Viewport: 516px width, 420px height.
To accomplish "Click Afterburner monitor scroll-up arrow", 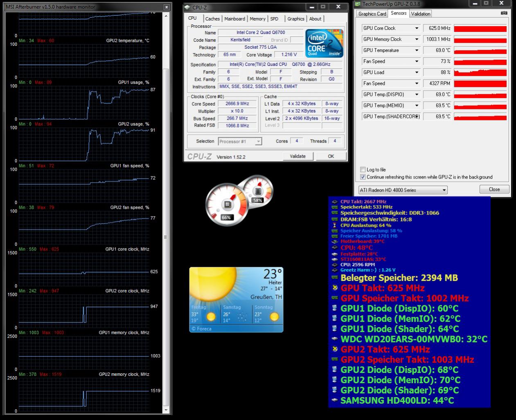I will [166, 16].
